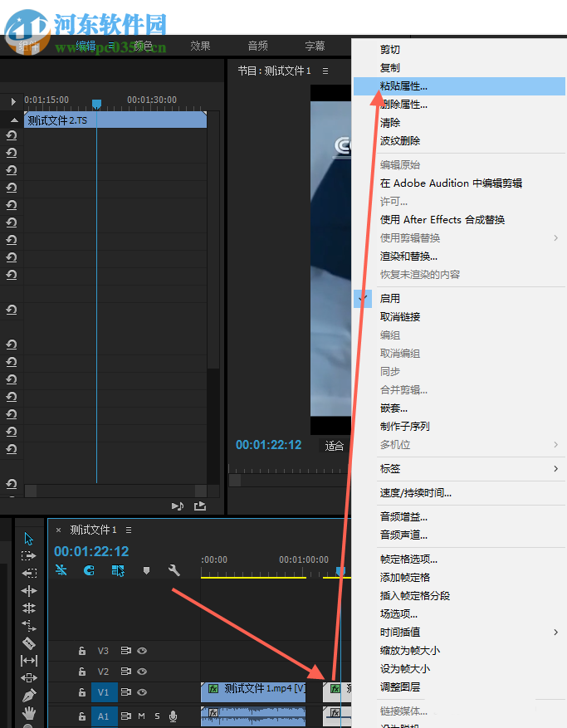567x728 pixels.
Task: Toggle sync lock for track V1
Action: click(x=126, y=691)
